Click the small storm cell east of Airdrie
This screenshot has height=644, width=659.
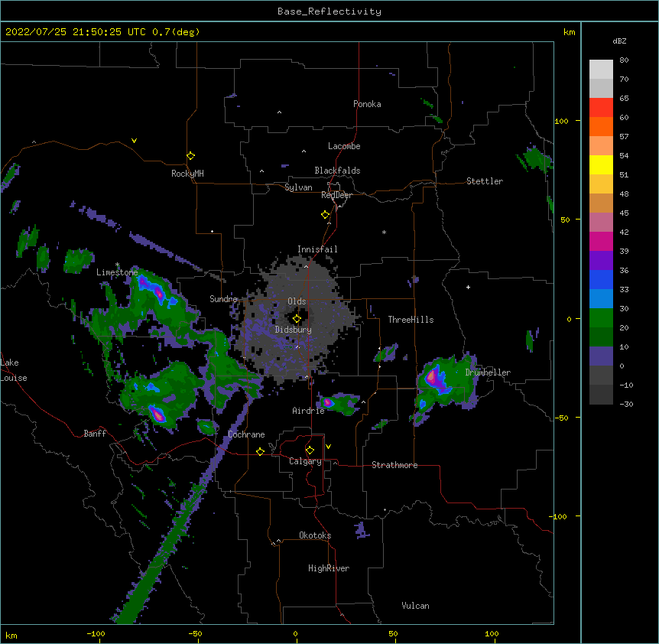point(329,403)
